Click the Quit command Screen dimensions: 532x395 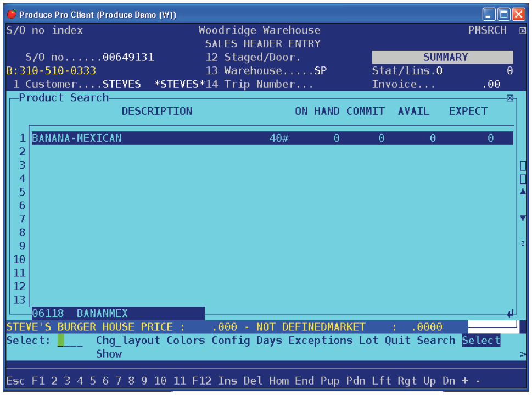tap(397, 340)
